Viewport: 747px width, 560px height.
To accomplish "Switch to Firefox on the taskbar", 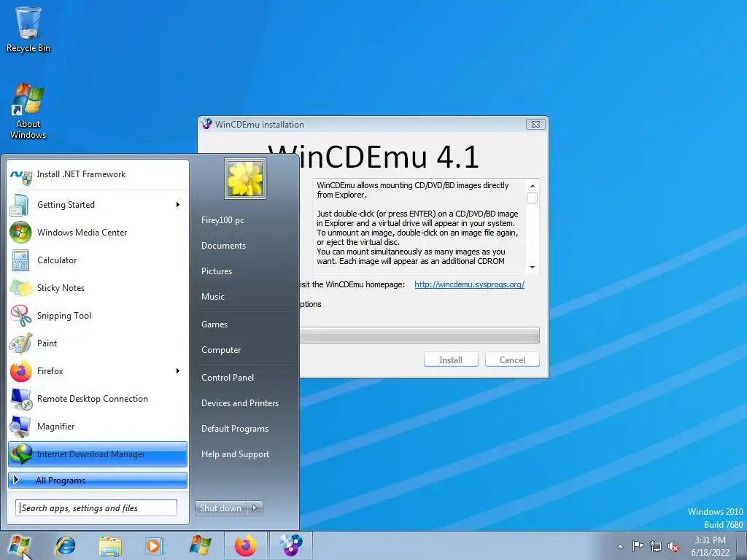I will (x=245, y=545).
